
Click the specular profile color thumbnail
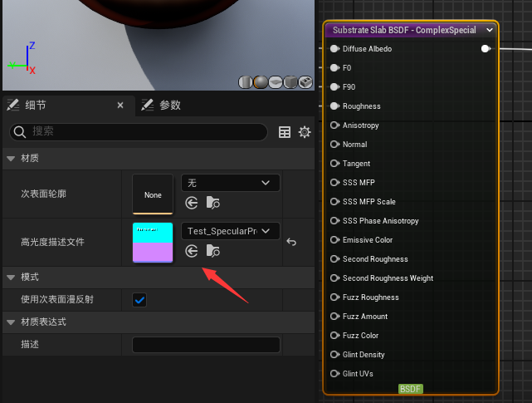[x=153, y=243]
